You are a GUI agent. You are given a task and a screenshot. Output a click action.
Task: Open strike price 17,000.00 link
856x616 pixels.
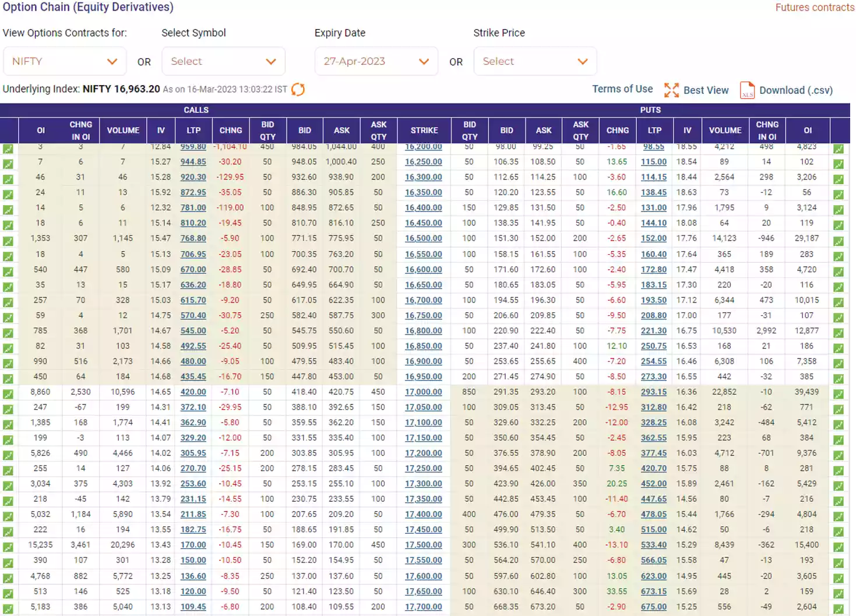pos(424,392)
